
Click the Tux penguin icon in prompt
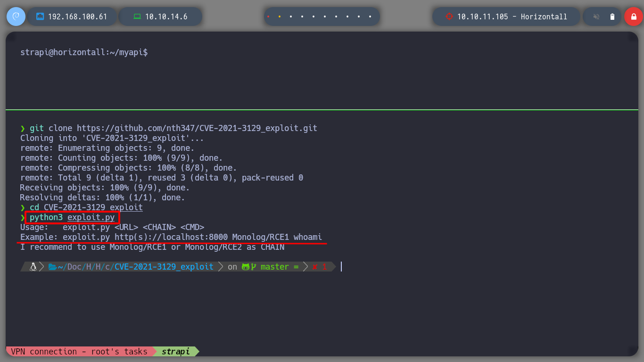[x=33, y=267]
